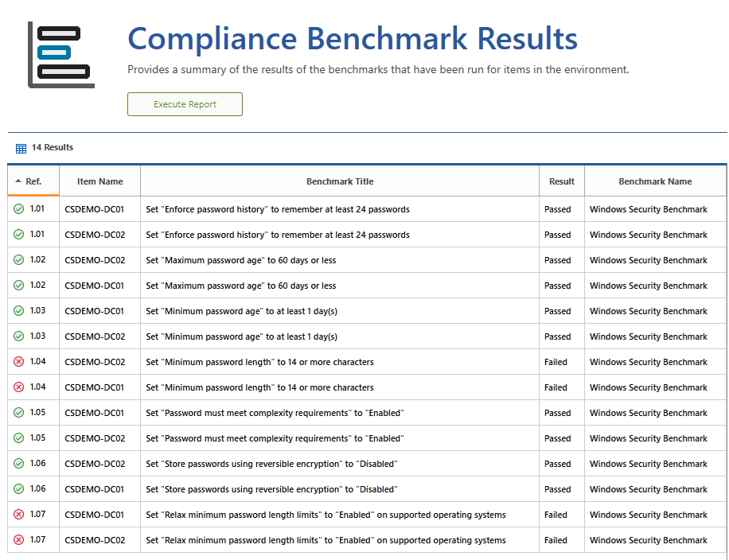Sort by the Result column header

(x=562, y=181)
